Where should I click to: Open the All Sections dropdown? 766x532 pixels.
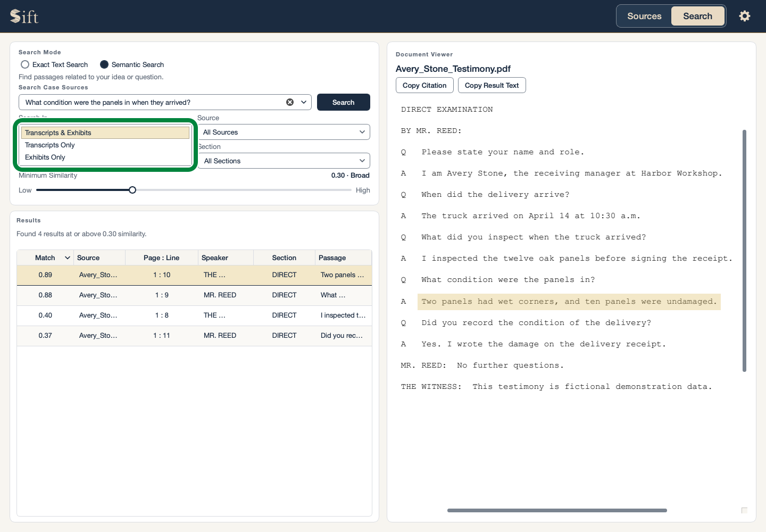[284, 161]
